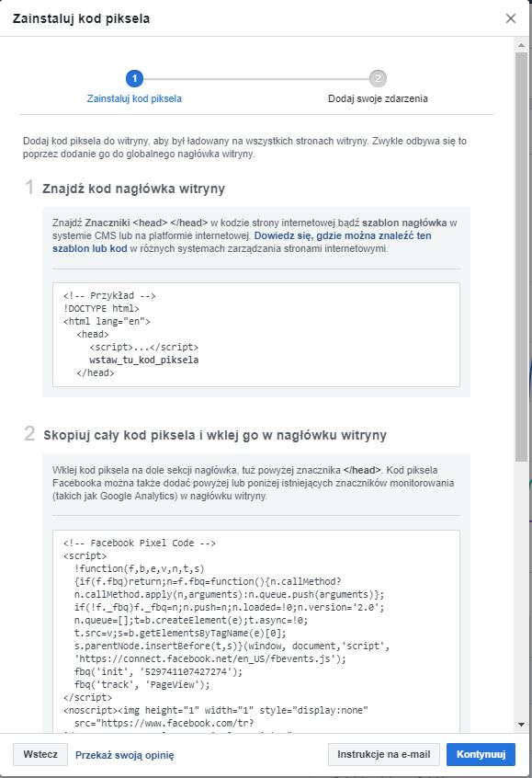The height and width of the screenshot is (778, 532).
Task: Click scrollbar down arrow
Action: pos(521,725)
